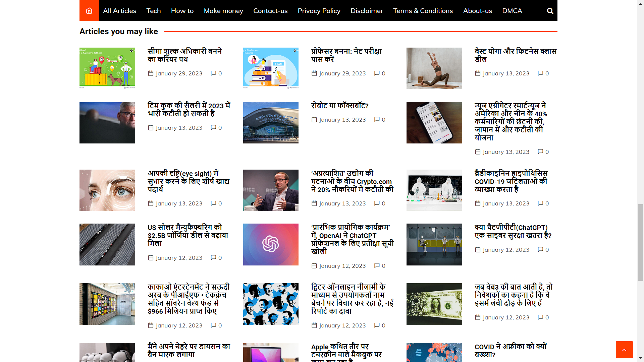Open the search magnifier icon
Image resolution: width=644 pixels, height=362 pixels.
click(550, 11)
